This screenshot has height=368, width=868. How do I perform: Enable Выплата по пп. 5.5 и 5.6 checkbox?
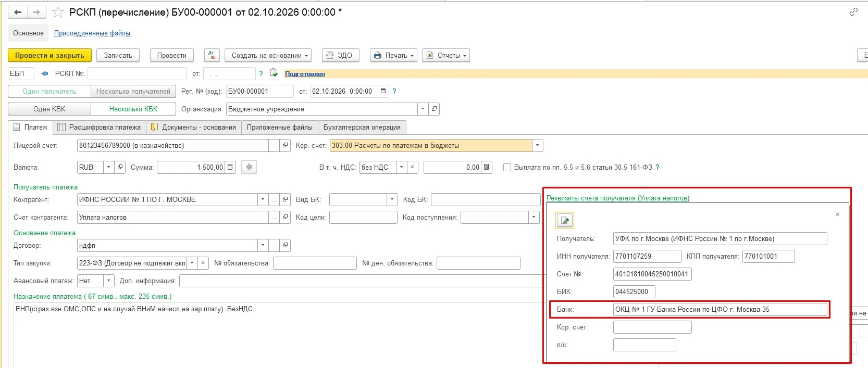507,168
